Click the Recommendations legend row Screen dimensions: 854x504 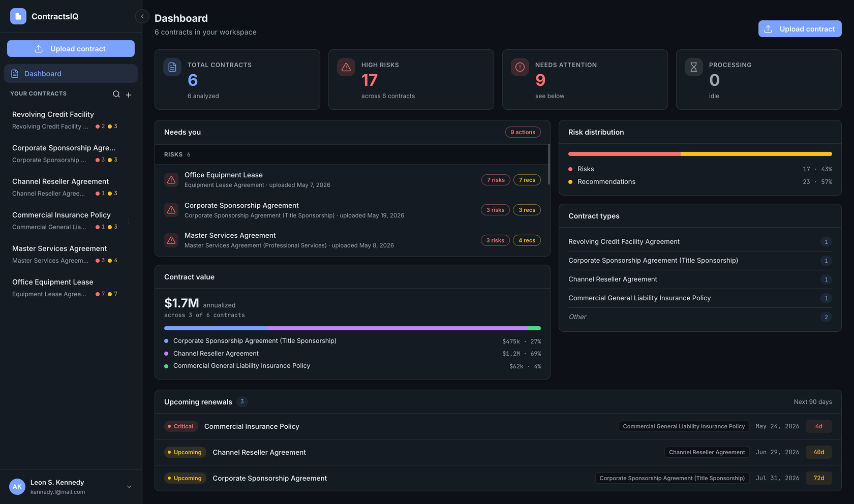[x=700, y=182]
